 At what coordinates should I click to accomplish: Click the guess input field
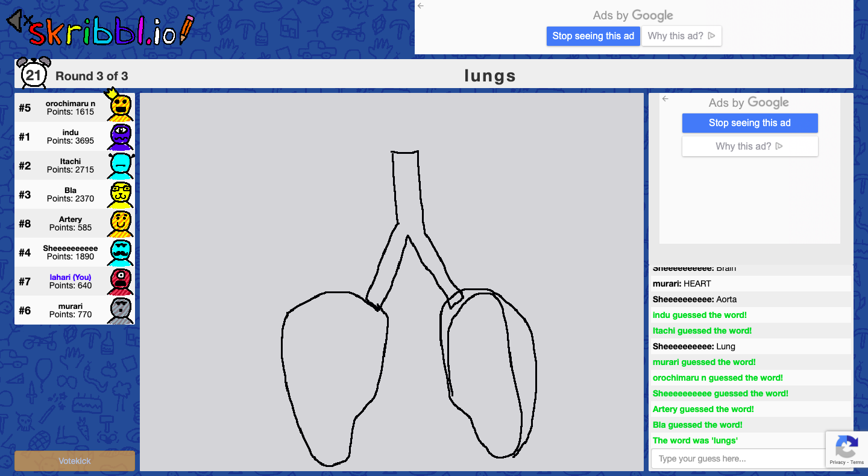tap(737, 459)
